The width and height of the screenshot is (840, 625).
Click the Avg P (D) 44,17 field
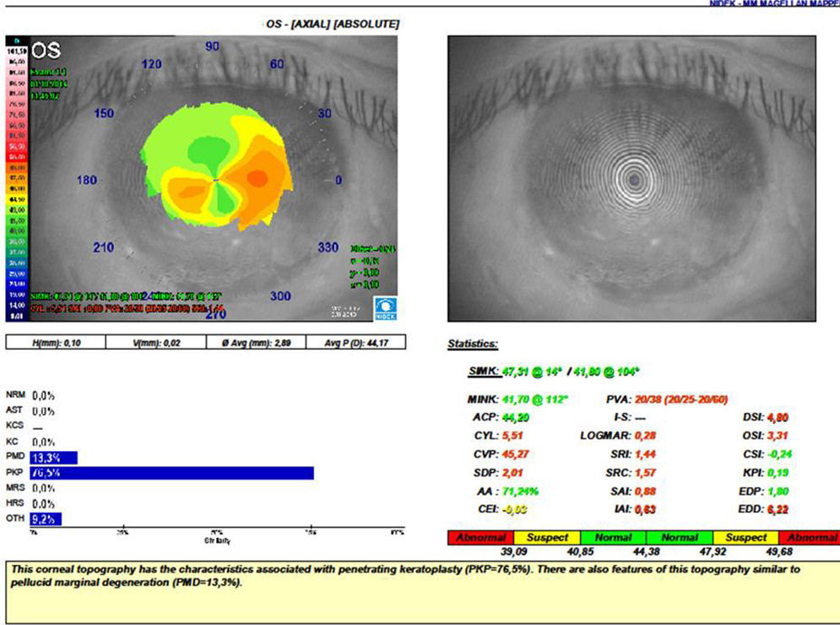point(359,342)
